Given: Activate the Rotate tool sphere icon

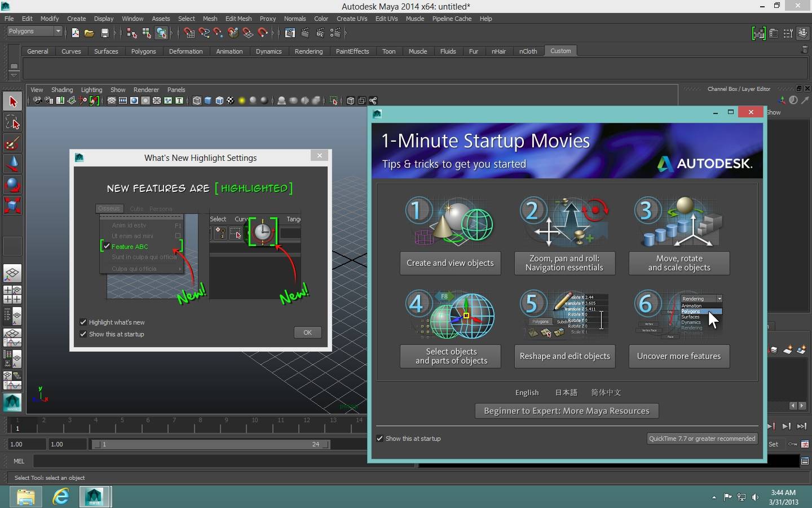Looking at the screenshot, I should pos(12,185).
